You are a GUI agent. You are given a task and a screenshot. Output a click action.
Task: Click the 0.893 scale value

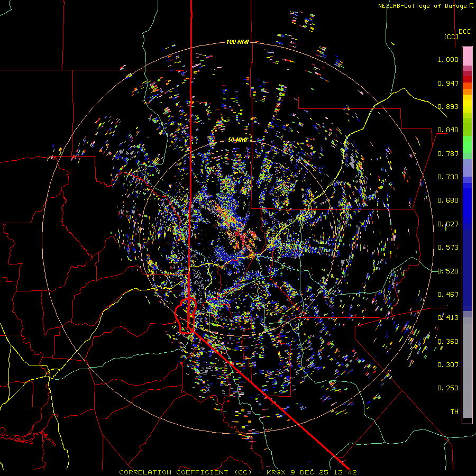[448, 106]
